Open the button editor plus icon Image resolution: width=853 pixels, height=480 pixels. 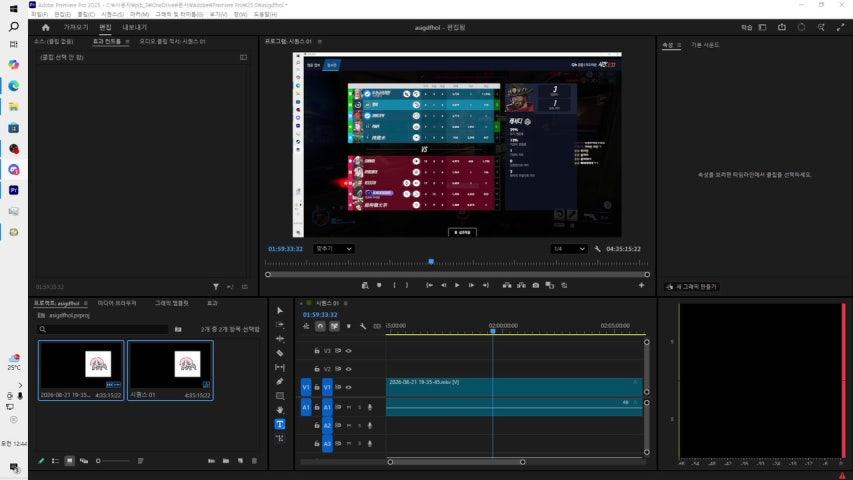click(x=641, y=285)
